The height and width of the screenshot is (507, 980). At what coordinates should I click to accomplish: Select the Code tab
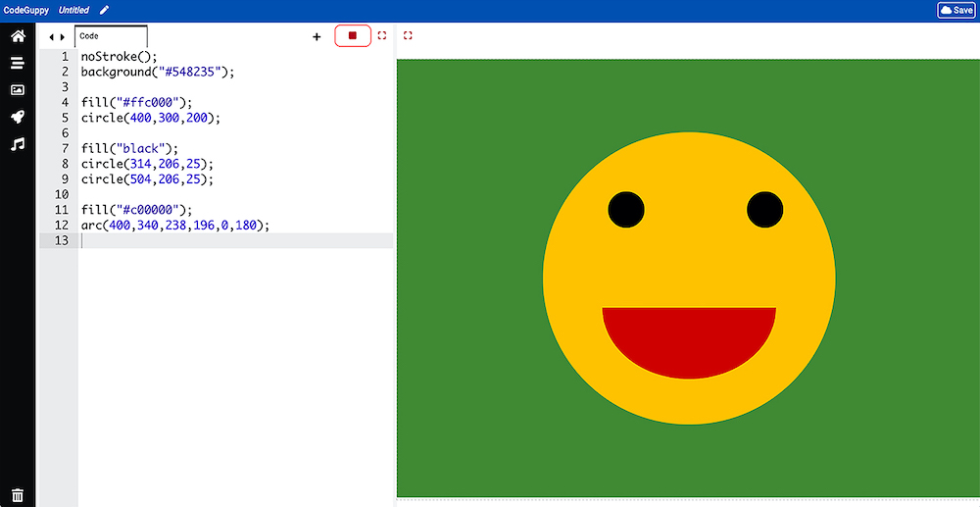click(x=111, y=36)
